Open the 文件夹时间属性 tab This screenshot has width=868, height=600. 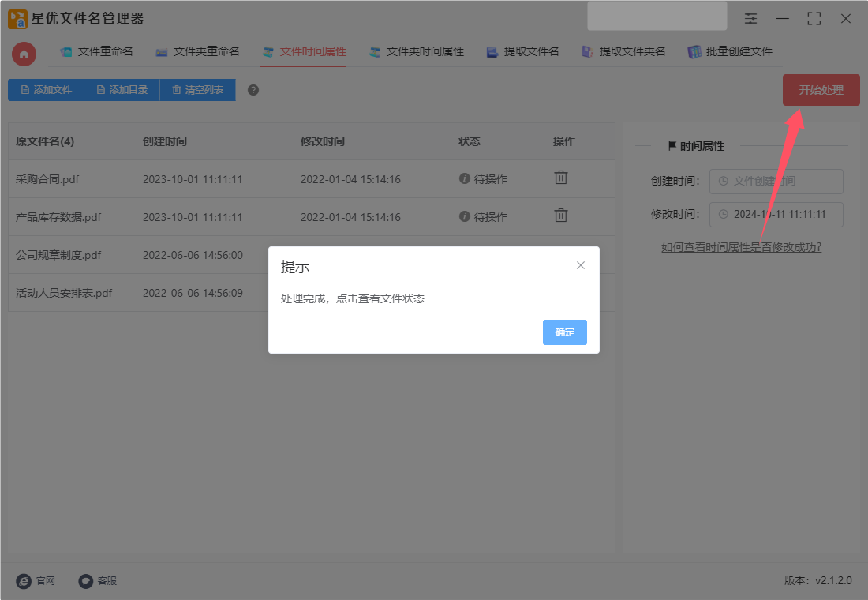coord(417,51)
